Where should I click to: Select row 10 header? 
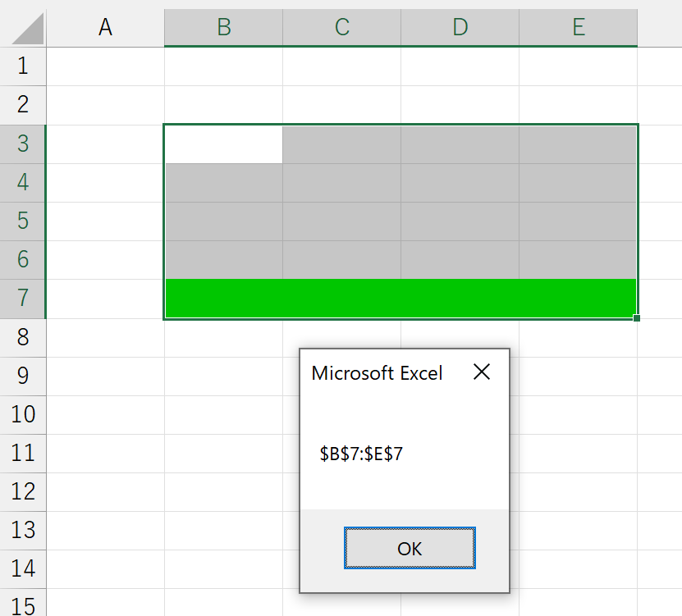click(23, 414)
